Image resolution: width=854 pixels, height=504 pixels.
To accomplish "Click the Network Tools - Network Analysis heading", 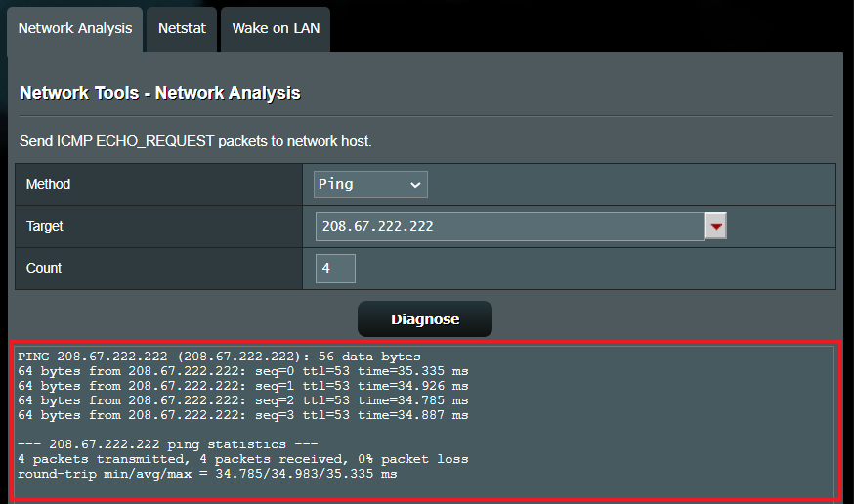I will tap(160, 93).
